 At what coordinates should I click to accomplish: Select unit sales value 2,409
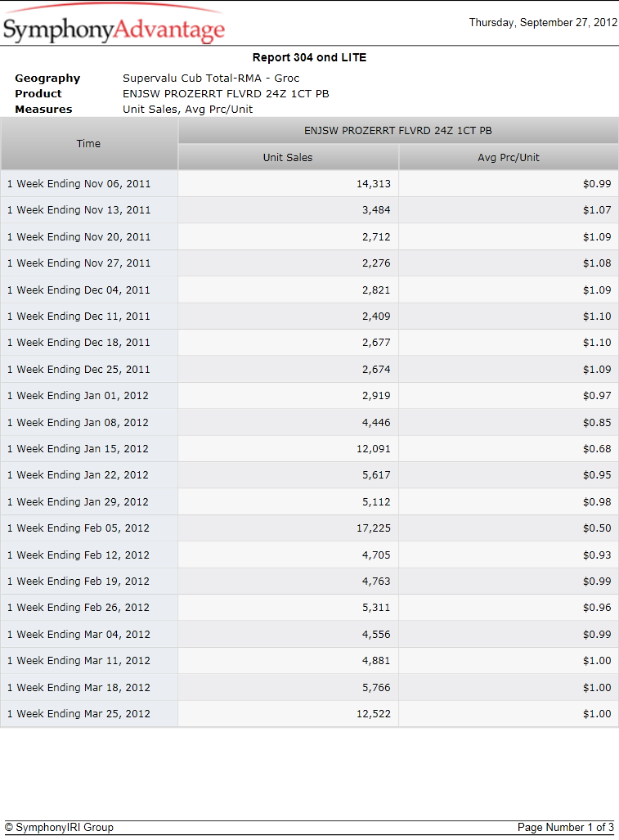pos(376,316)
